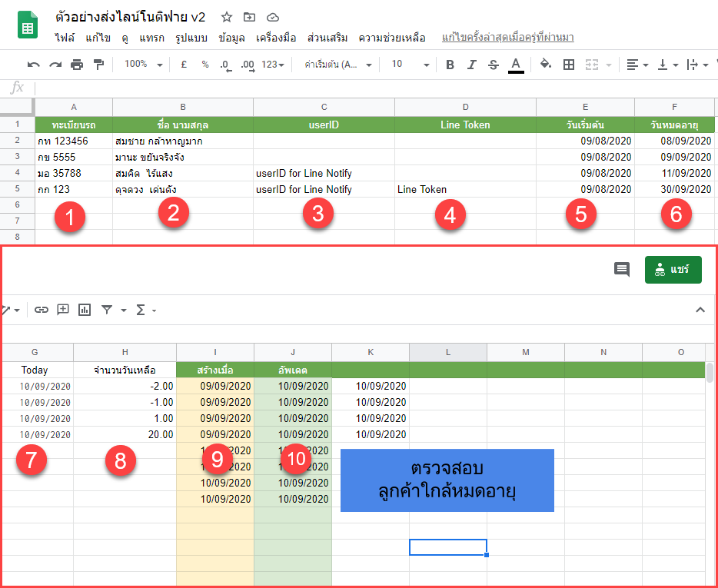
Task: Toggle bold formatting
Action: [x=450, y=65]
